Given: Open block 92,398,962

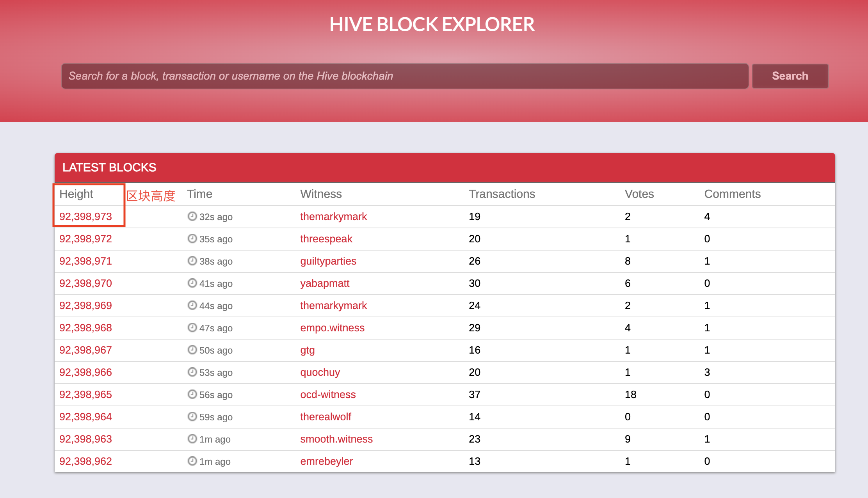Looking at the screenshot, I should click(x=85, y=461).
